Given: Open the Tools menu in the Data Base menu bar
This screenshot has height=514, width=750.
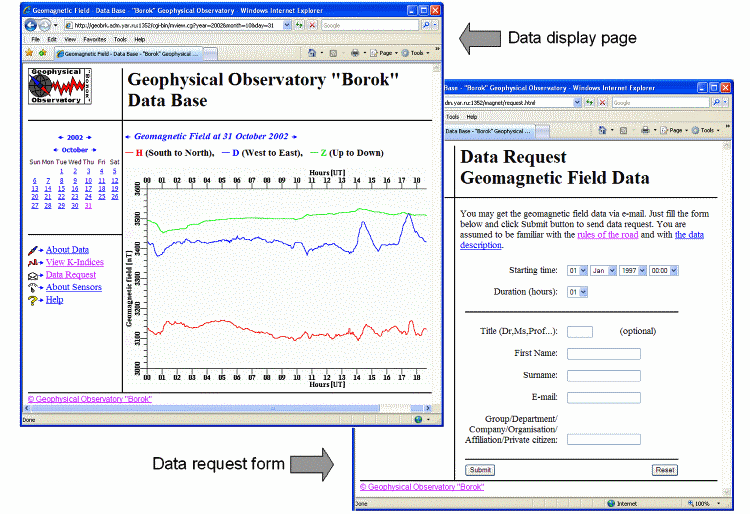Looking at the screenshot, I should click(120, 39).
